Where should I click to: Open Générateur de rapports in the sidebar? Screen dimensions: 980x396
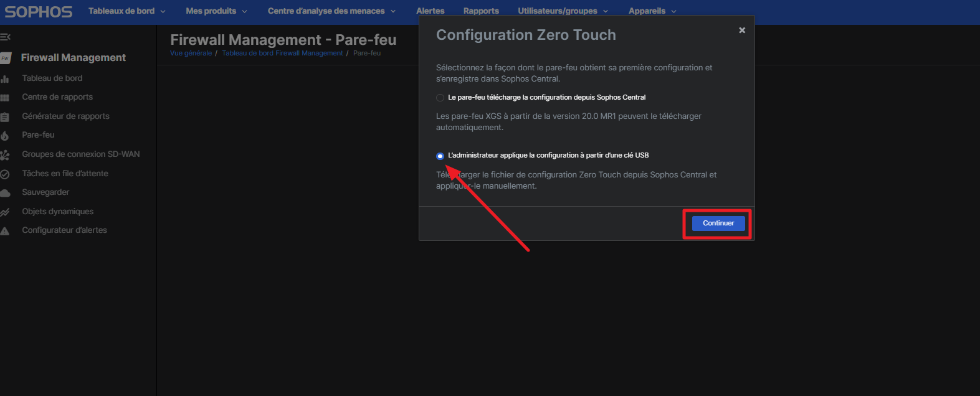tap(65, 116)
